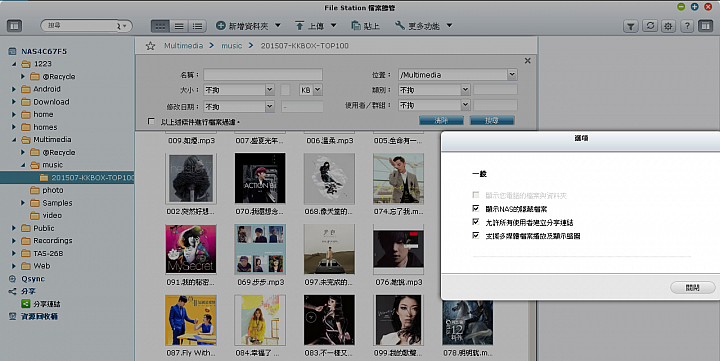Expand the homes folder
720x361 pixels.
(14, 127)
